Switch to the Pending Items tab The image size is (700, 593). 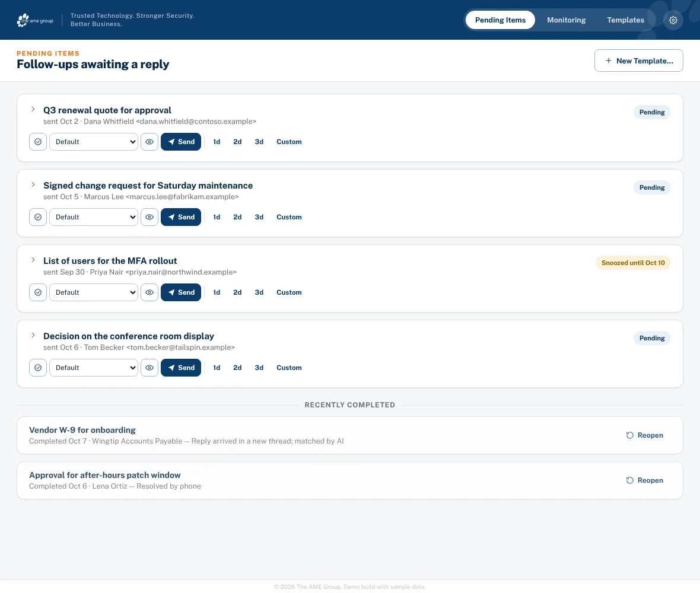pyautogui.click(x=500, y=20)
